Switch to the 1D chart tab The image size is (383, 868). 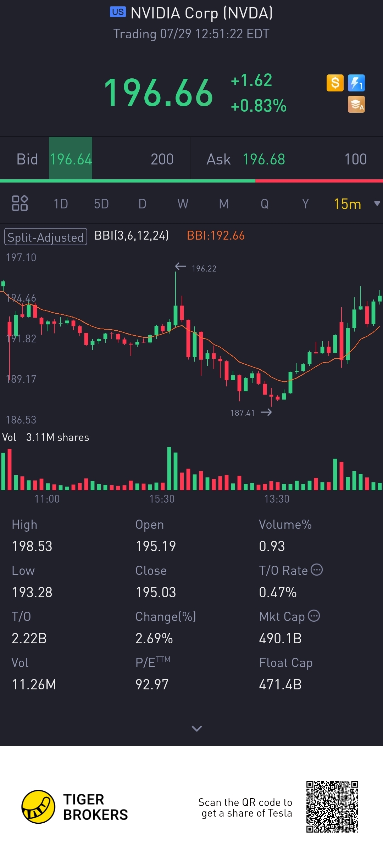coord(61,204)
